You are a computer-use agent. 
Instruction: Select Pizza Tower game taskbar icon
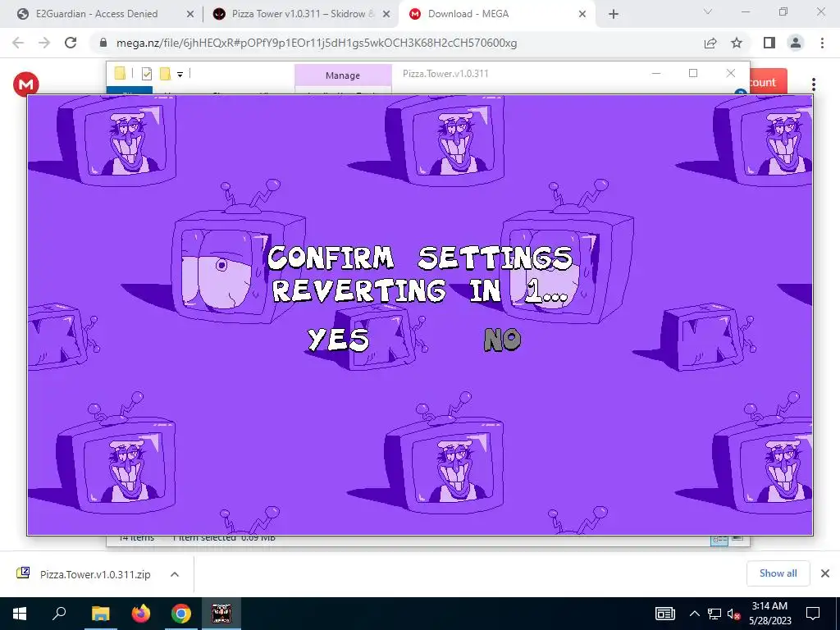(x=221, y=614)
